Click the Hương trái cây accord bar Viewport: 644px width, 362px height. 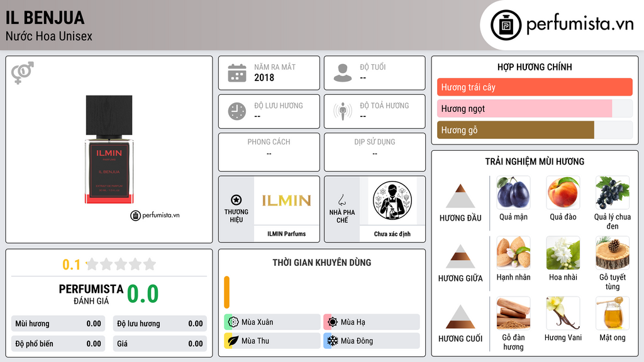535,87
